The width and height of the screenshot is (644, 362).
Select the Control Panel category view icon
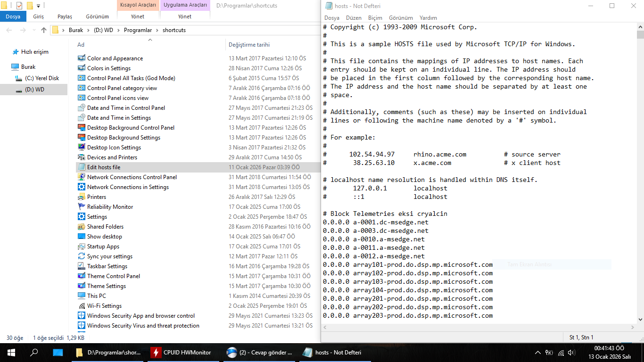82,88
